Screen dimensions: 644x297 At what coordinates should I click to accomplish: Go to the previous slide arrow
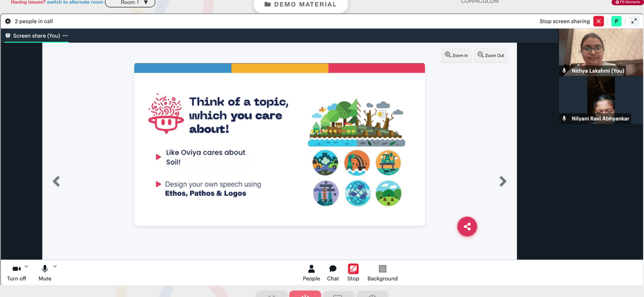click(x=56, y=181)
